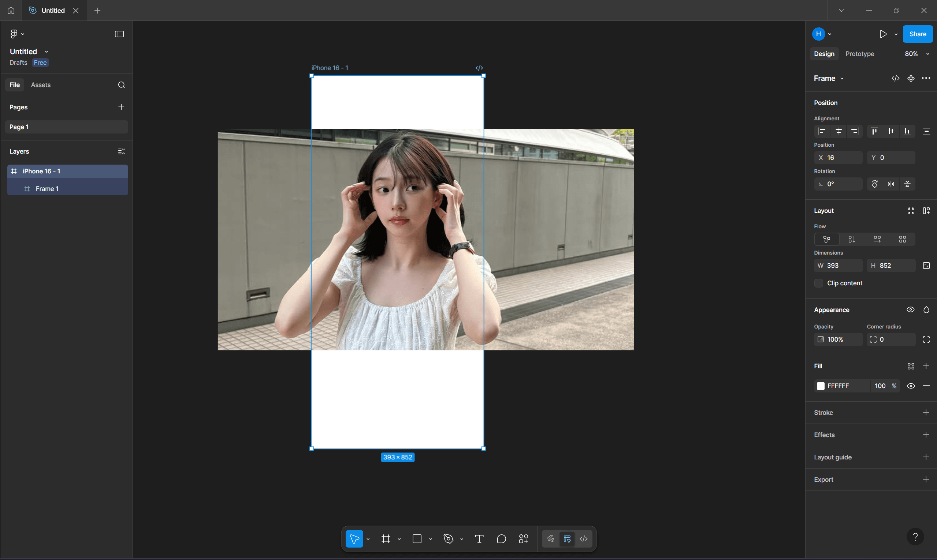The width and height of the screenshot is (937, 560).
Task: Switch to the Prototype tab
Action: click(x=860, y=54)
